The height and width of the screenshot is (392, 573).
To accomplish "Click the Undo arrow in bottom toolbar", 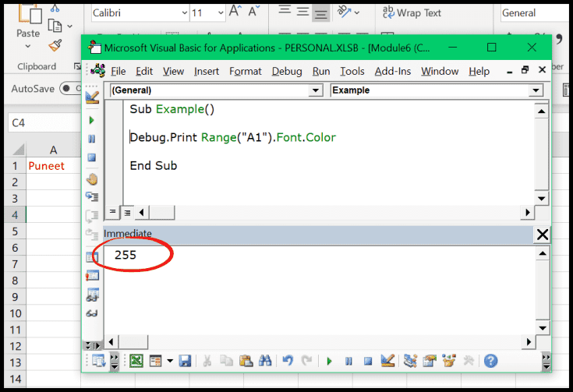I will tap(287, 361).
